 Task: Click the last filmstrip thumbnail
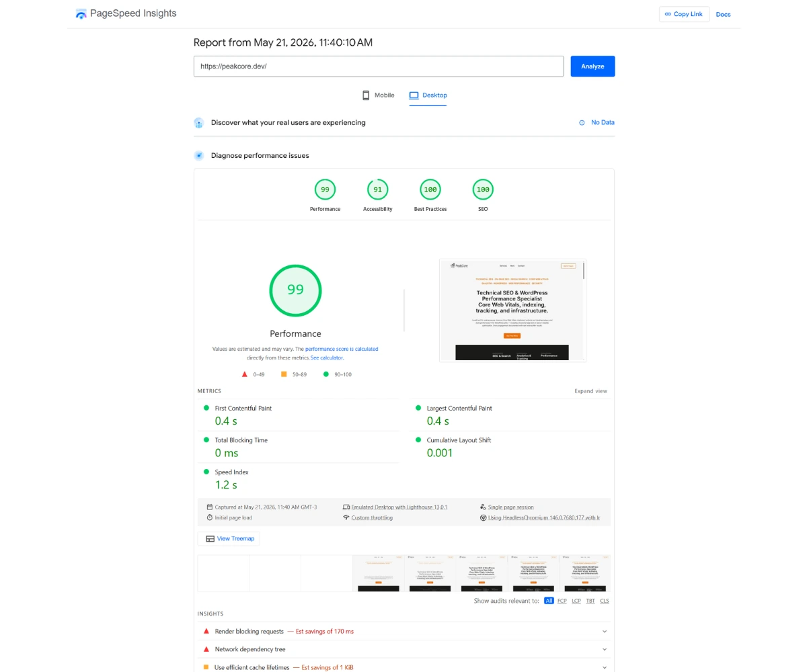[585, 573]
